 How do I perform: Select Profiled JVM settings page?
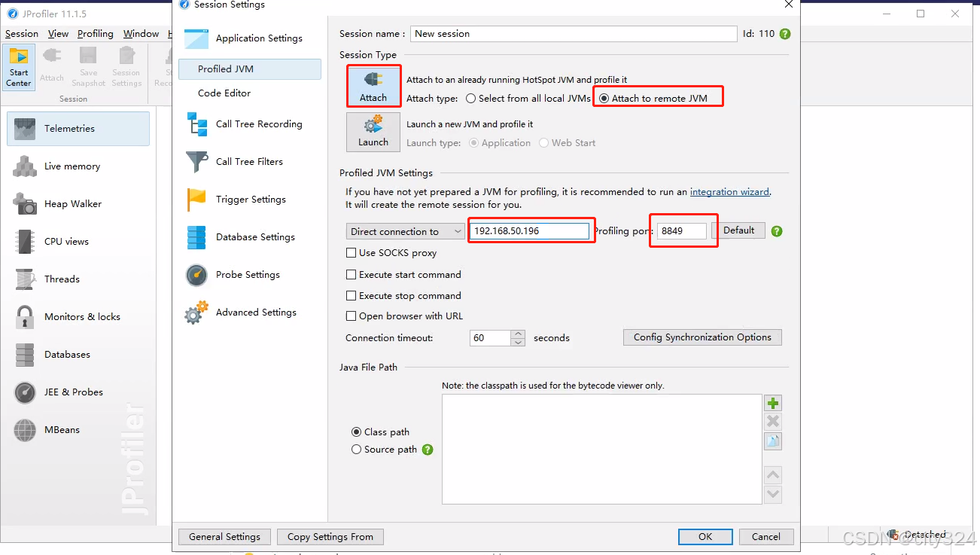[x=250, y=69]
